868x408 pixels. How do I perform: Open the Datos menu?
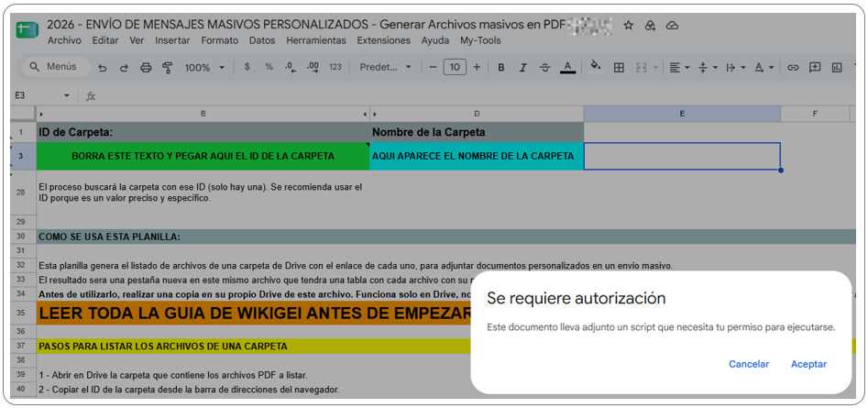click(x=262, y=40)
